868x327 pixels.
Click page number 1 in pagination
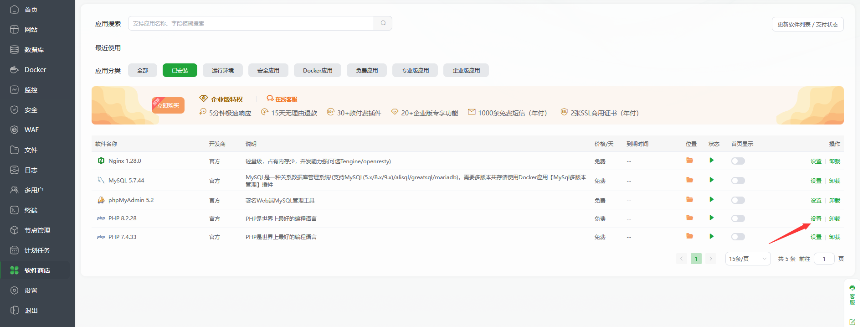point(696,259)
